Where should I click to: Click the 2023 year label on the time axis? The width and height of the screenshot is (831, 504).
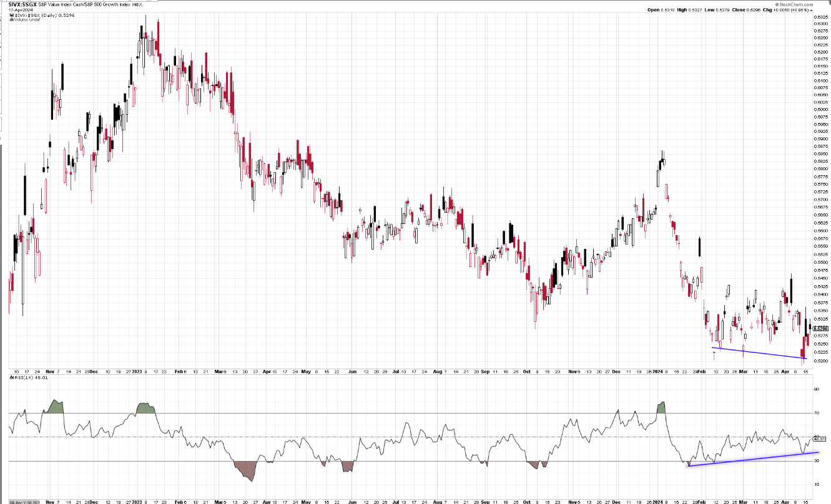click(x=139, y=371)
